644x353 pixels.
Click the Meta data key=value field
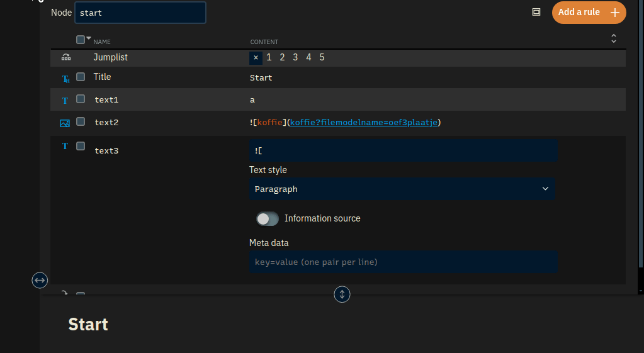point(404,262)
